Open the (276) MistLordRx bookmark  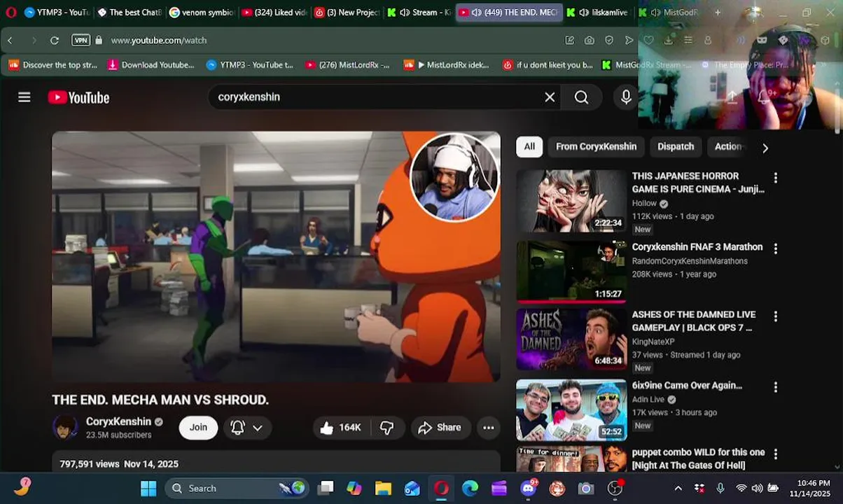(347, 65)
